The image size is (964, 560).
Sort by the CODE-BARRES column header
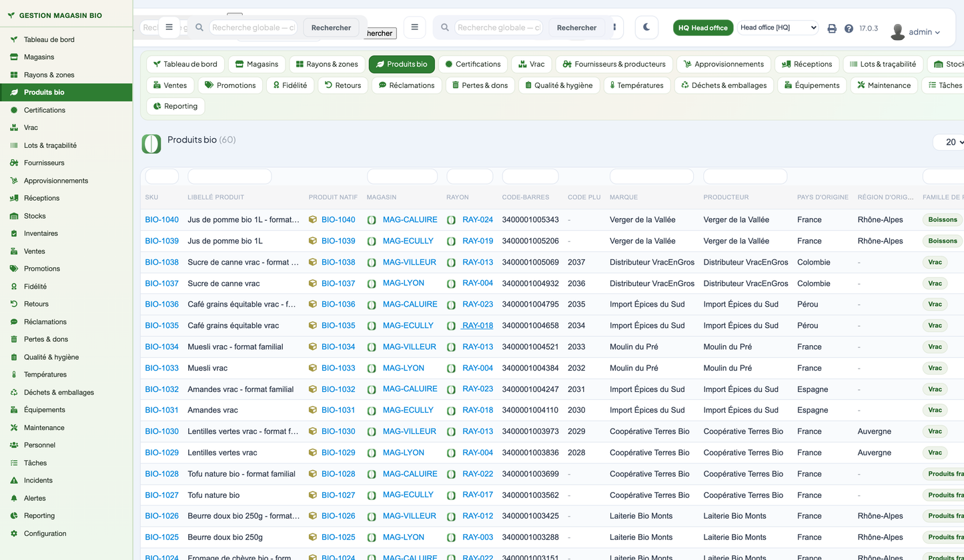pos(526,197)
